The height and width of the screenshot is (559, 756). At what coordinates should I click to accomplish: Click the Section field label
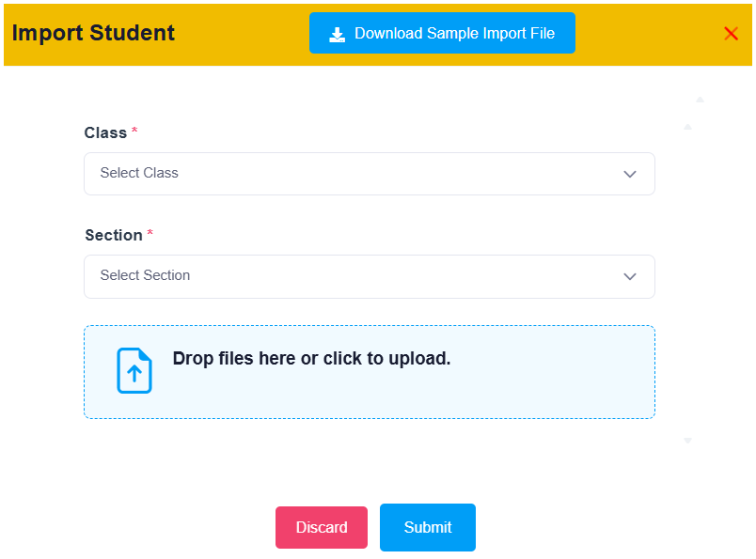(114, 235)
